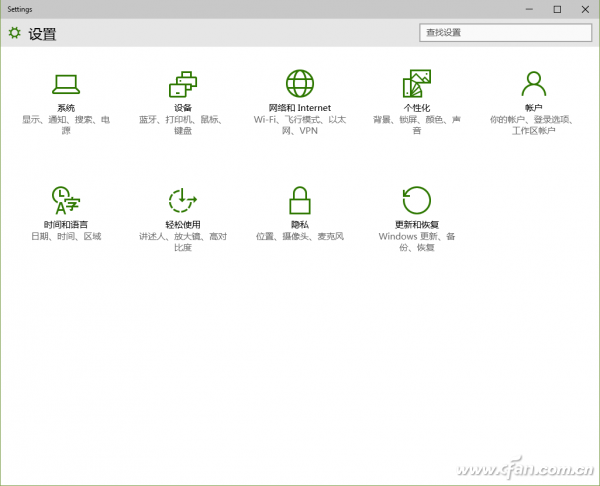Open the Ease of Access icon
Viewport: 600px width, 486px height.
coord(183,200)
